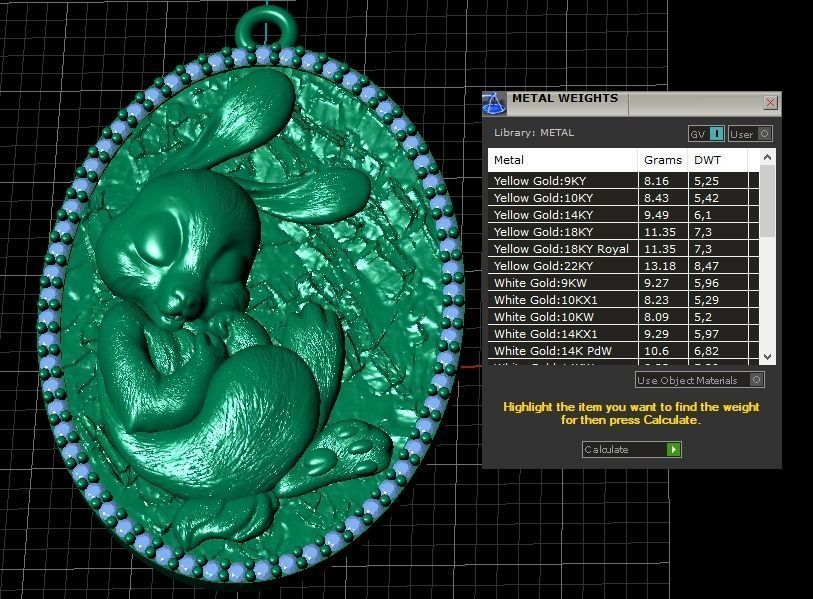Highlight Yellow Gold:18KY Royal entry
The image size is (813, 599).
562,249
